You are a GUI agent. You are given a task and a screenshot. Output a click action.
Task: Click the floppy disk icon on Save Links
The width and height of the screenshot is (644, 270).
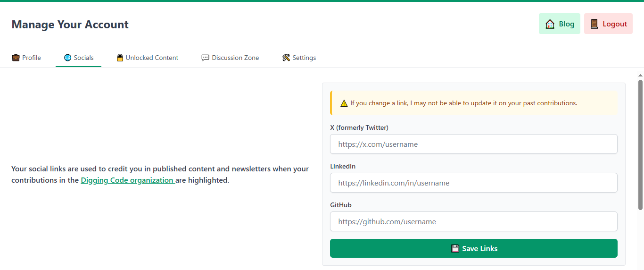pos(455,248)
